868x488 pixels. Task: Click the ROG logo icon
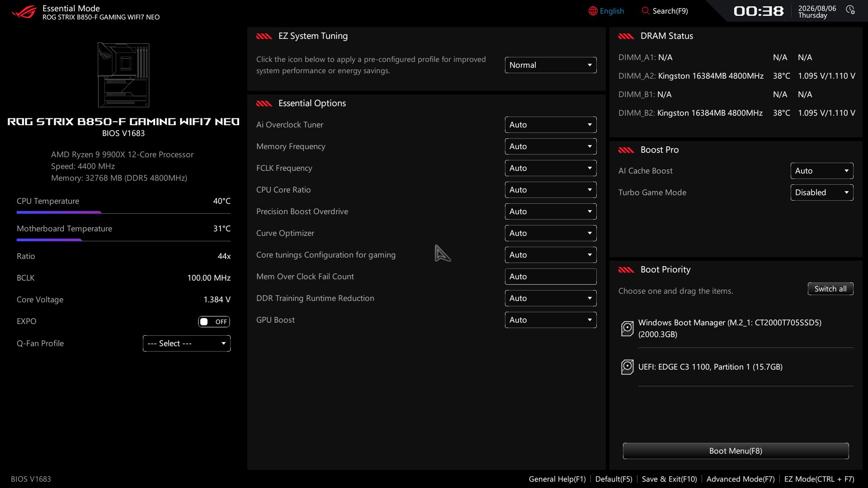pyautogui.click(x=24, y=12)
